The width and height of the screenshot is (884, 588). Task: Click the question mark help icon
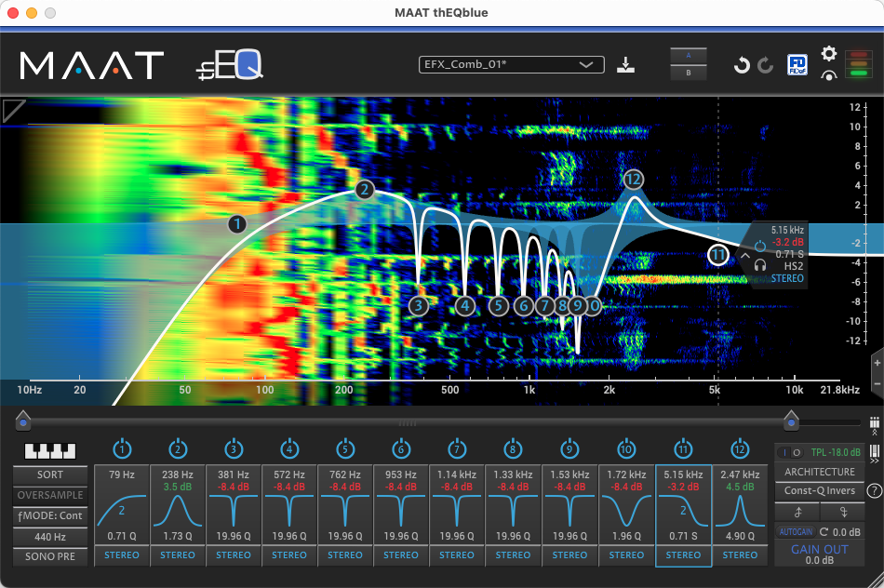pyautogui.click(x=874, y=490)
